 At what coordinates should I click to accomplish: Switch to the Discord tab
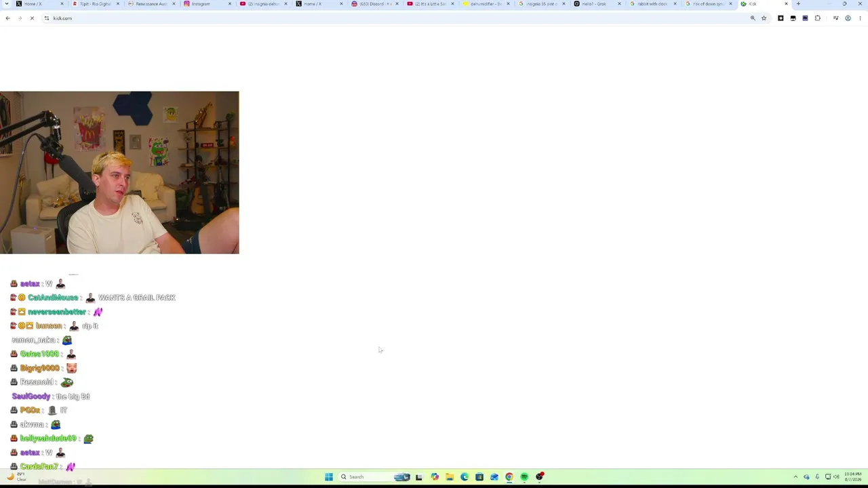pyautogui.click(x=375, y=4)
